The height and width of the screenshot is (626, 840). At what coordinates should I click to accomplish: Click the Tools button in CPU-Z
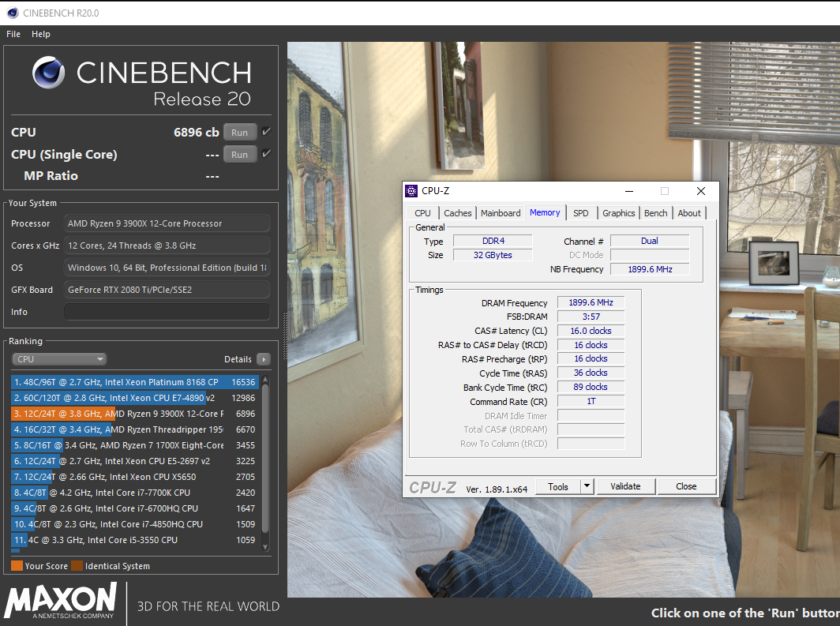coord(557,486)
